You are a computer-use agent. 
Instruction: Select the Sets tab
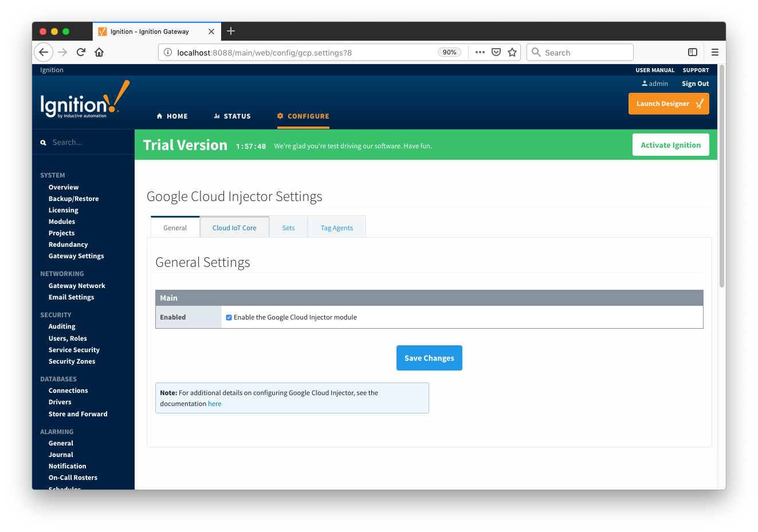click(x=288, y=228)
